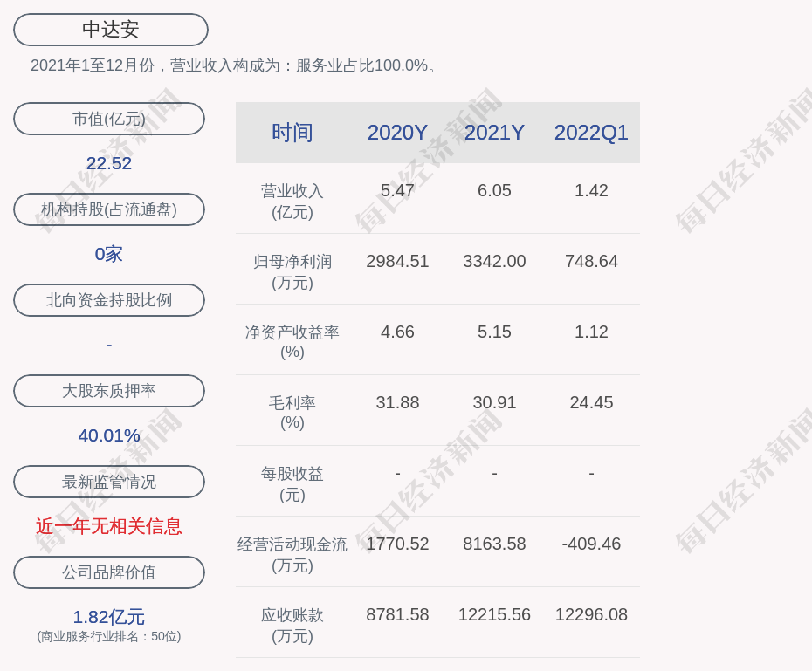812x671 pixels.
Task: Click the 商业服务行业排名：50位 note
Action: pos(109,636)
